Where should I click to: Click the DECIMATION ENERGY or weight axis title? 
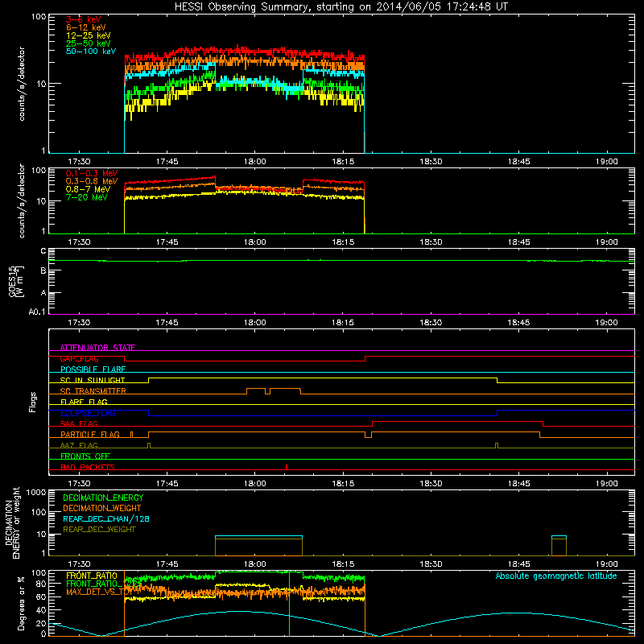(x=12, y=522)
